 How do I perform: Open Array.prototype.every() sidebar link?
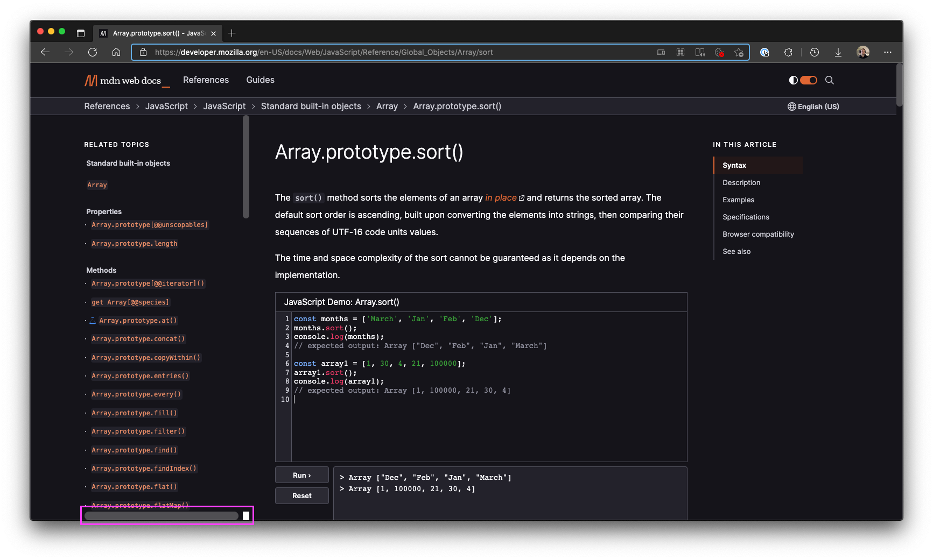pos(136,394)
